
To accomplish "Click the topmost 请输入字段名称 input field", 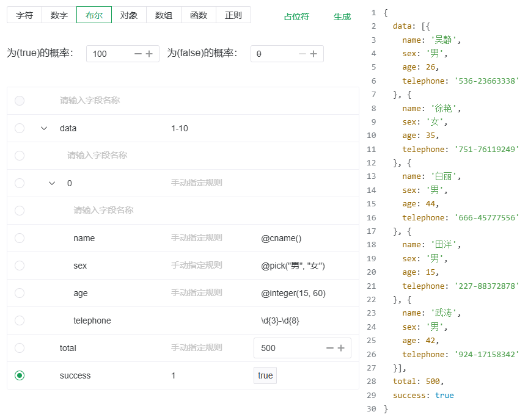I will coord(92,101).
